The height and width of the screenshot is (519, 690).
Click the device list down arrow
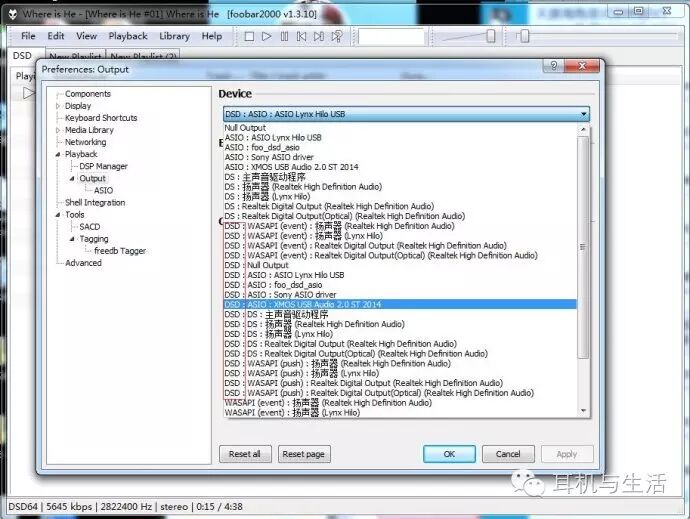[583, 411]
